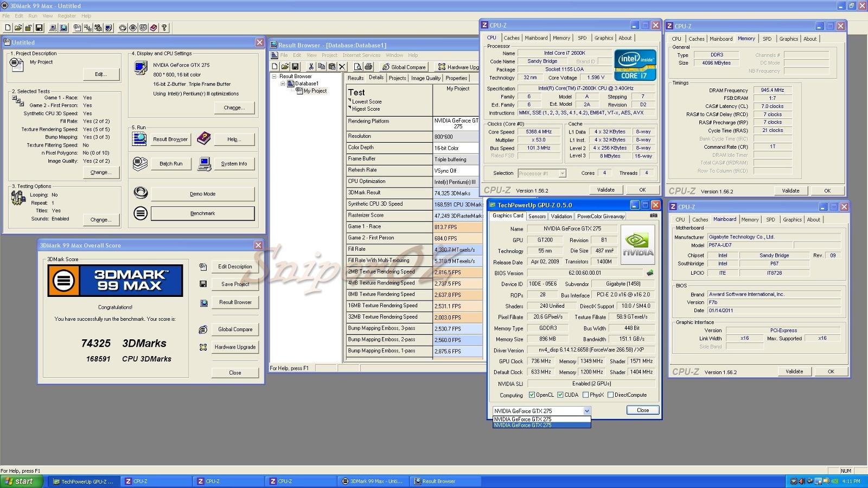Click Copy icon in Result Browser toolbar
Image resolution: width=868 pixels, height=488 pixels.
pyautogui.click(x=321, y=67)
